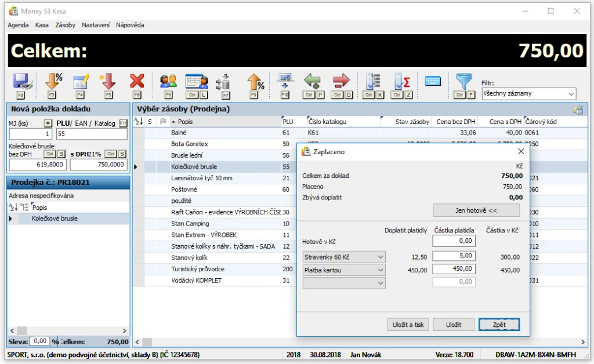Screen dimensions: 594x364
Task: Click the sigma totals icon (Ctrl+Z)
Action: (x=402, y=81)
